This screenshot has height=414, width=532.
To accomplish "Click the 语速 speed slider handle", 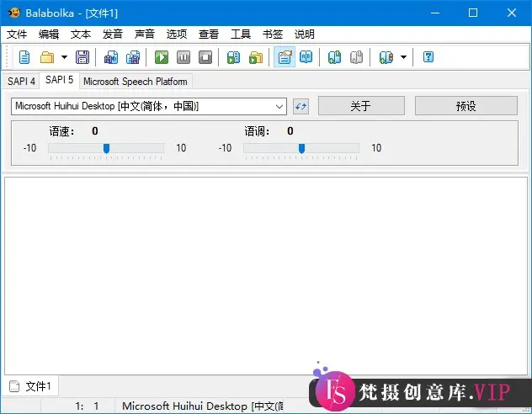I will (x=106, y=148).
